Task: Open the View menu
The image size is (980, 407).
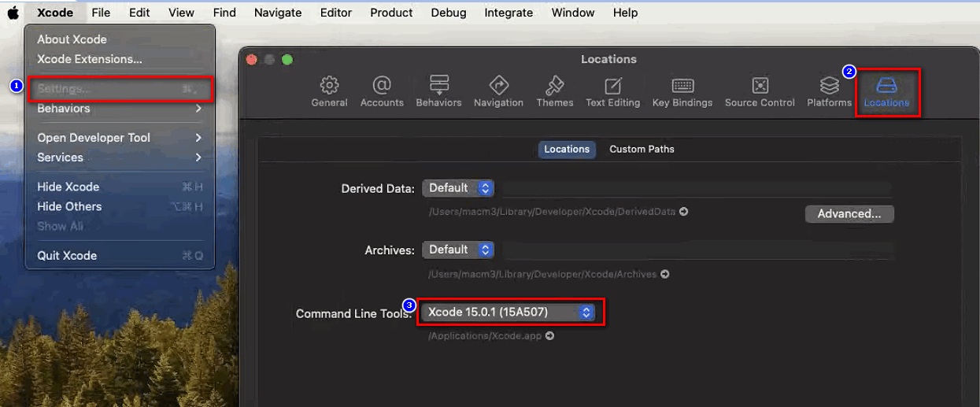Action: (x=181, y=13)
